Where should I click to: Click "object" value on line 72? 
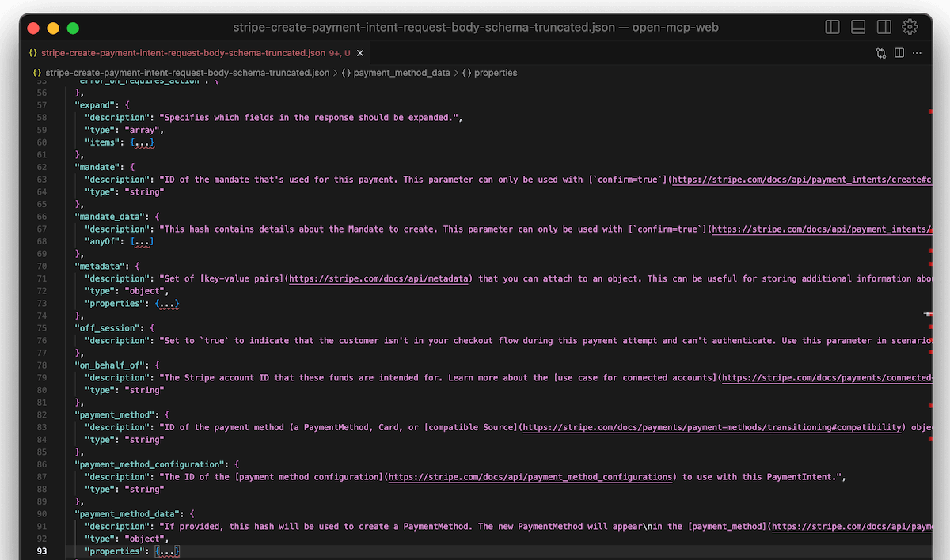[x=142, y=291]
